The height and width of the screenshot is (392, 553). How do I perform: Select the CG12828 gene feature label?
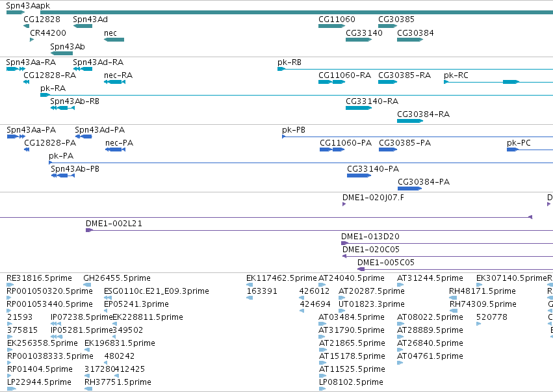point(42,20)
